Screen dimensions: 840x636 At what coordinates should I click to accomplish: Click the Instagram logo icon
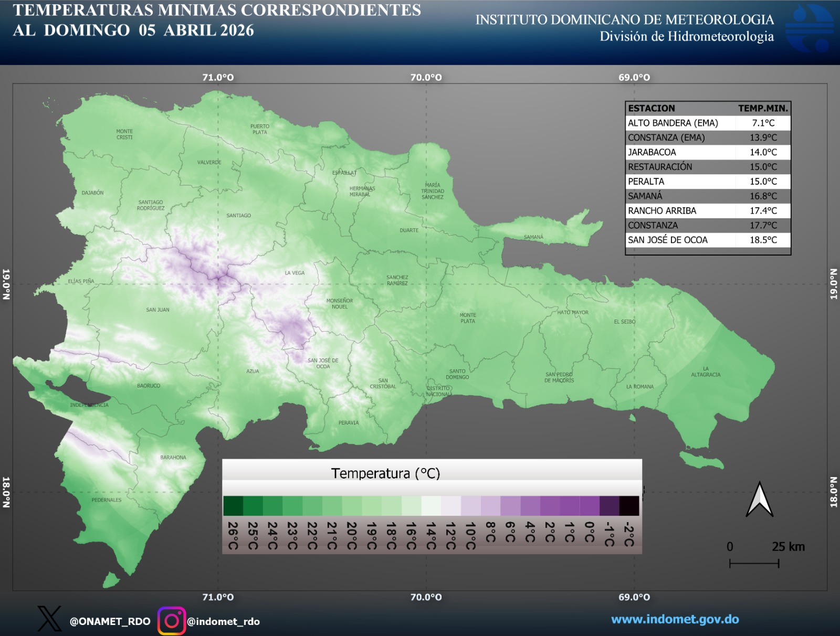click(x=172, y=621)
